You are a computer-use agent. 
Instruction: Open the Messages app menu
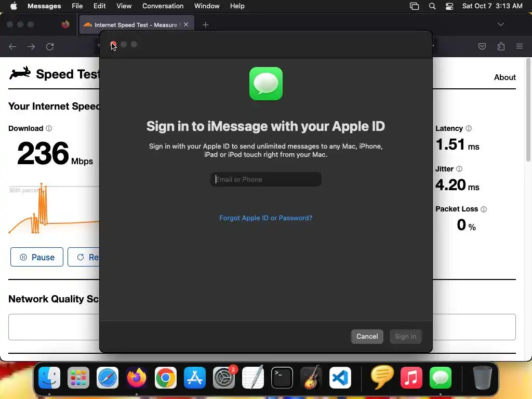(x=44, y=6)
